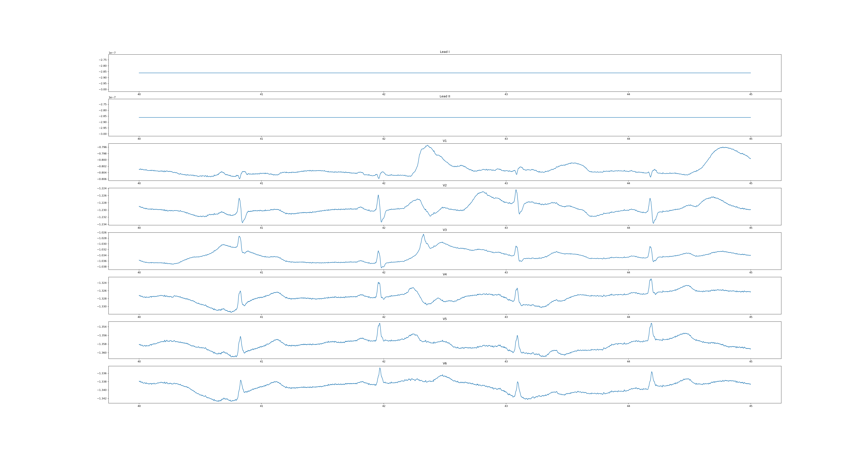This screenshot has width=868, height=453.
Task: Click the -1.330 y-axis tick in V4
Action: click(102, 307)
